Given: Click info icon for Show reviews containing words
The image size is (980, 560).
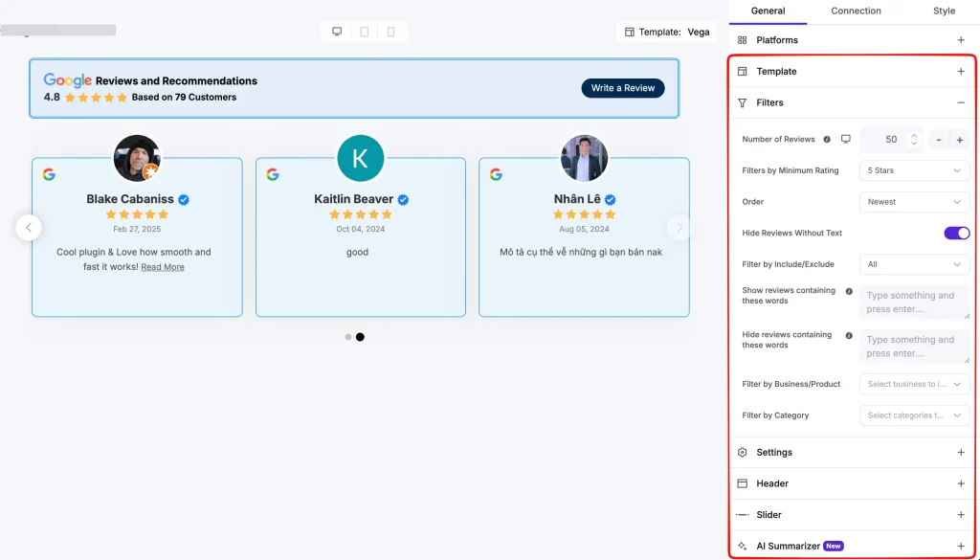Looking at the screenshot, I should point(849,291).
